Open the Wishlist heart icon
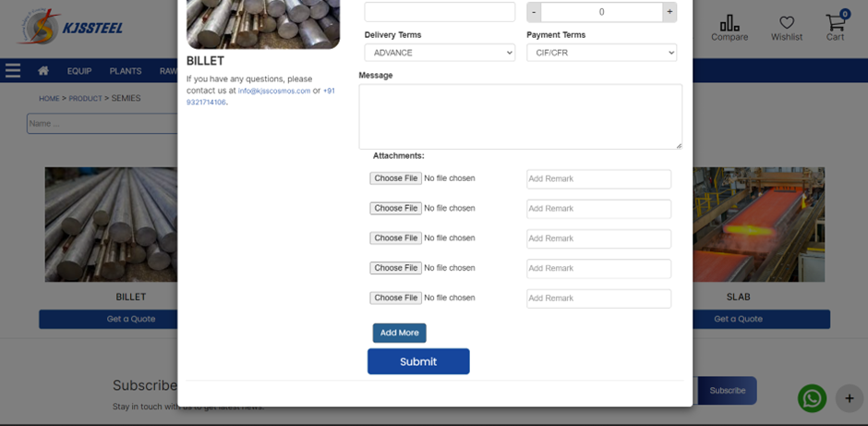 point(787,29)
